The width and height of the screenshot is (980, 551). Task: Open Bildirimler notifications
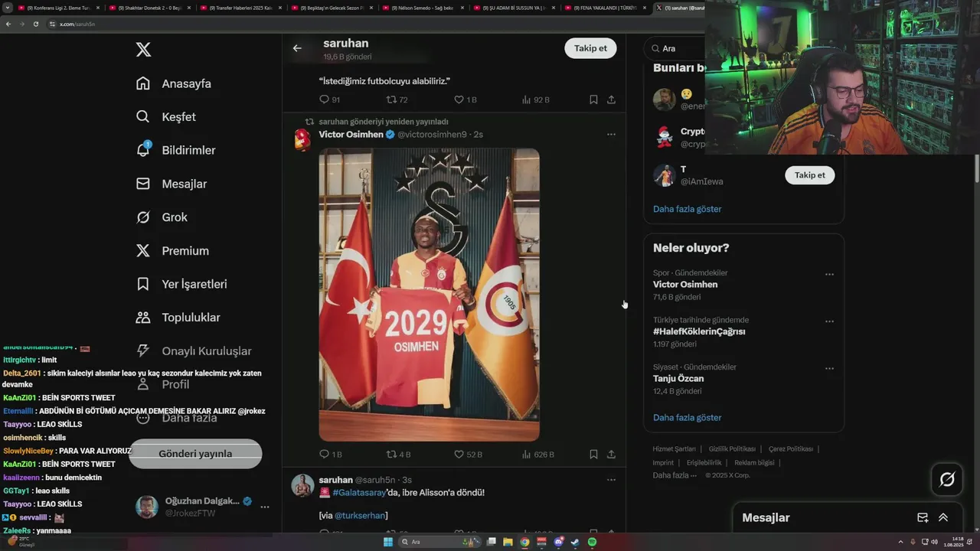(x=175, y=150)
